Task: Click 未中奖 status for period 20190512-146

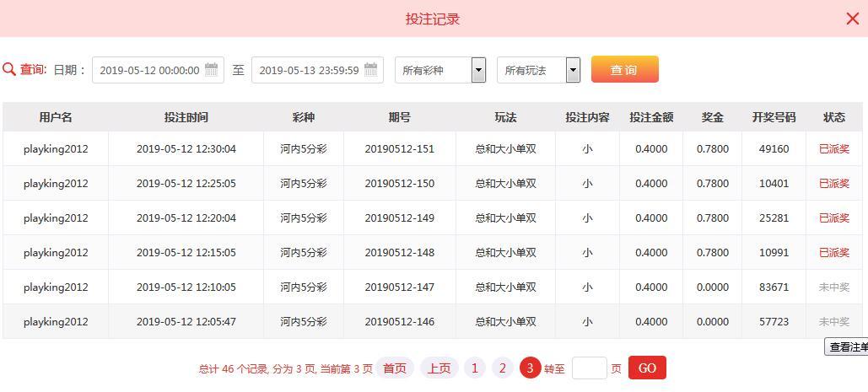Action: 833,322
